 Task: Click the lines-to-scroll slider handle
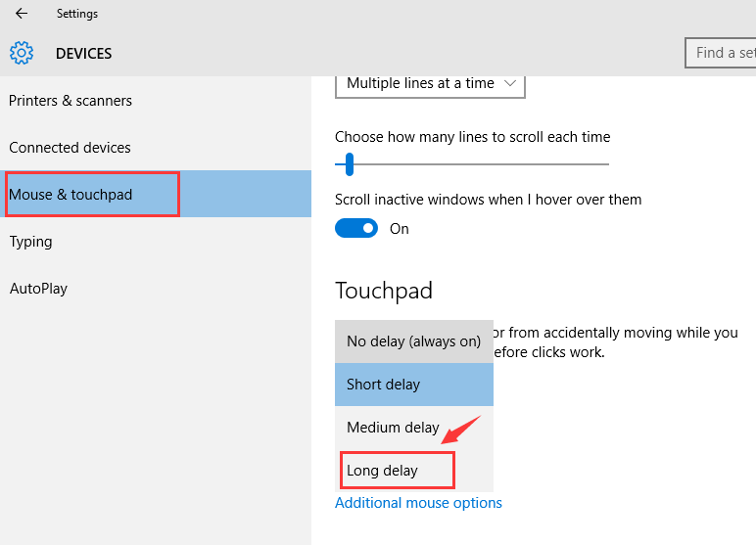click(350, 164)
